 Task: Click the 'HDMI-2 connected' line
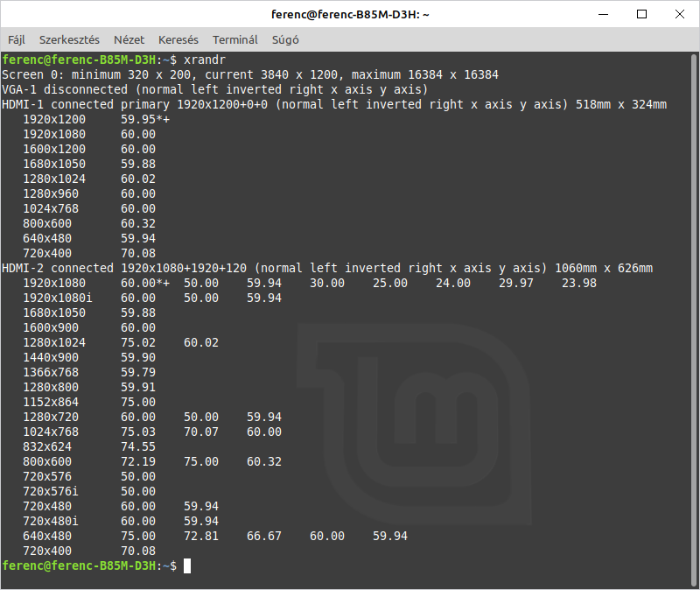[327, 268]
